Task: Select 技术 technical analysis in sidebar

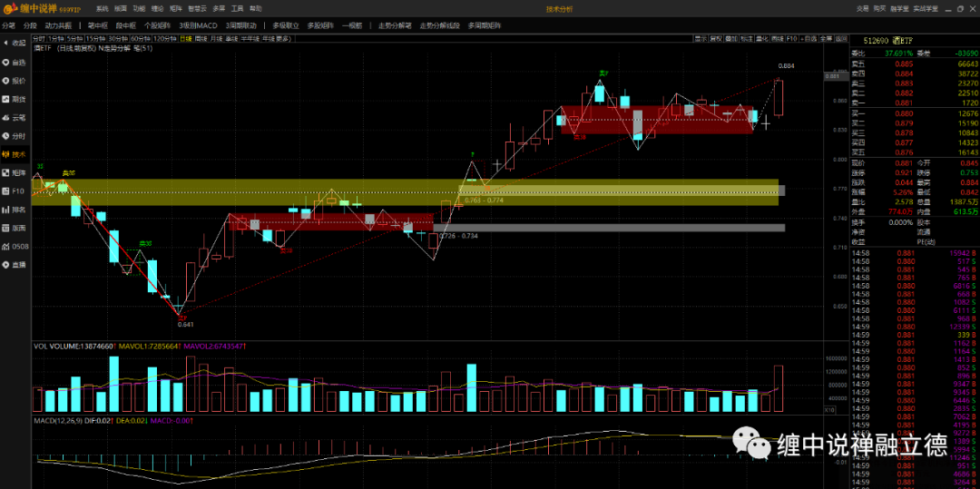Action: point(14,154)
